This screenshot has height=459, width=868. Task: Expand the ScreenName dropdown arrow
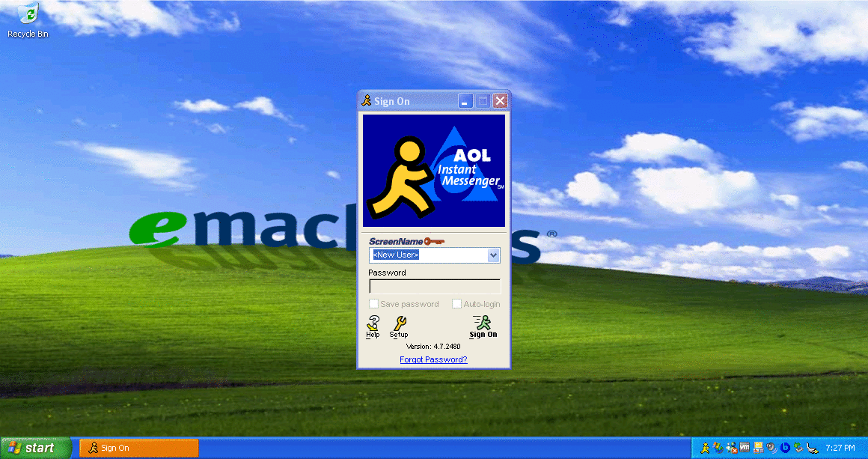tap(493, 255)
